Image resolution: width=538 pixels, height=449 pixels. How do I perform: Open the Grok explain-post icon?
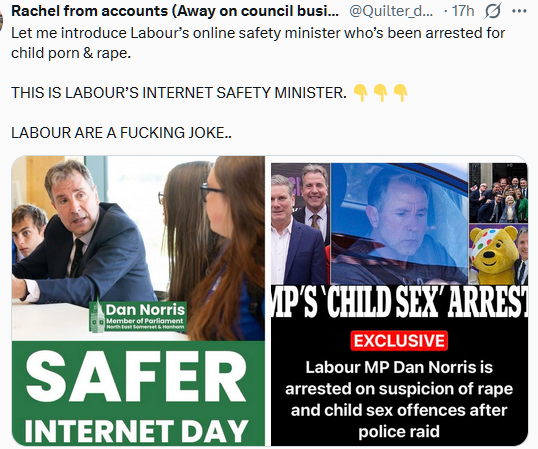point(493,11)
